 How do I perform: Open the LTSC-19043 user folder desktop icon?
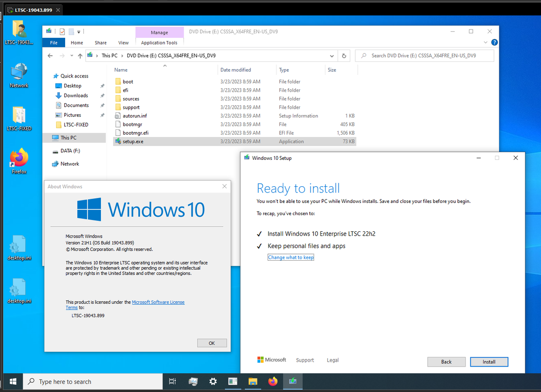coord(19,33)
